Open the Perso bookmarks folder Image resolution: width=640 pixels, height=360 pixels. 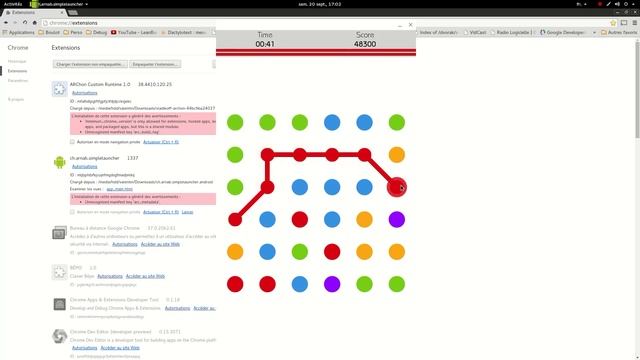pyautogui.click(x=73, y=32)
